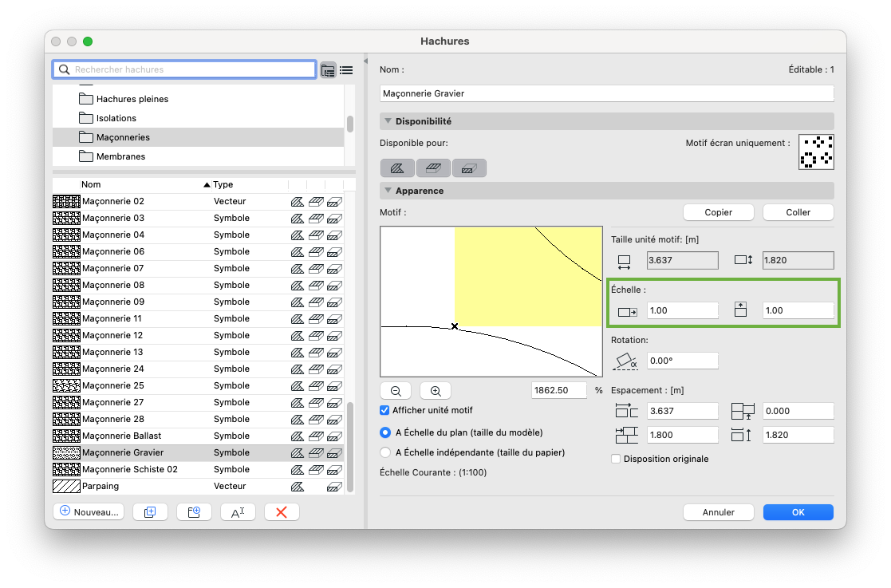
Task: Click the Coller button
Action: [798, 212]
